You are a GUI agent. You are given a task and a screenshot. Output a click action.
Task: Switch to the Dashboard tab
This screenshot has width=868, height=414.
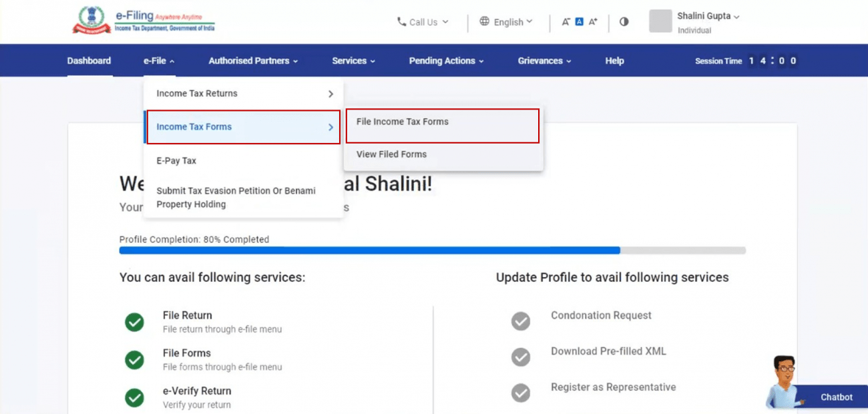tap(88, 60)
